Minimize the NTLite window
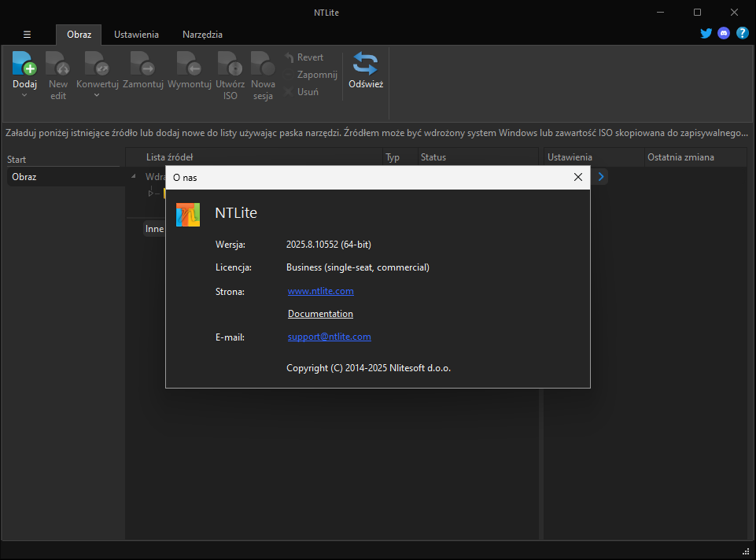The height and width of the screenshot is (560, 756). (x=661, y=12)
